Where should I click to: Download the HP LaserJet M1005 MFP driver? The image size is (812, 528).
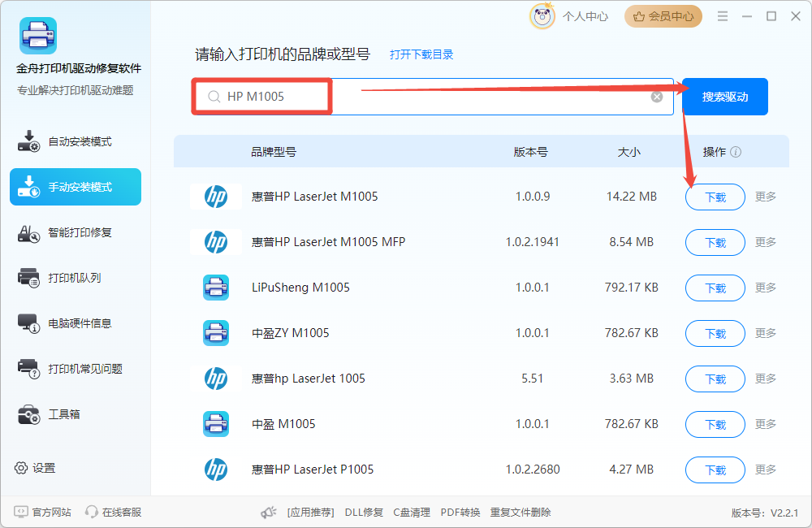[x=715, y=243]
